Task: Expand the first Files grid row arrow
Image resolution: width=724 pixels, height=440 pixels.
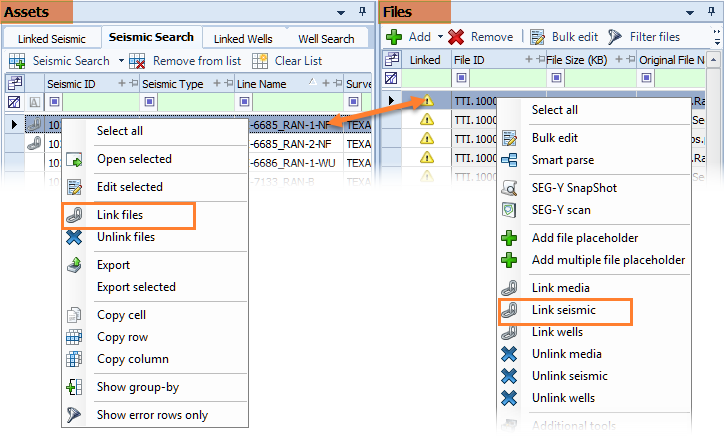Action: coord(391,100)
